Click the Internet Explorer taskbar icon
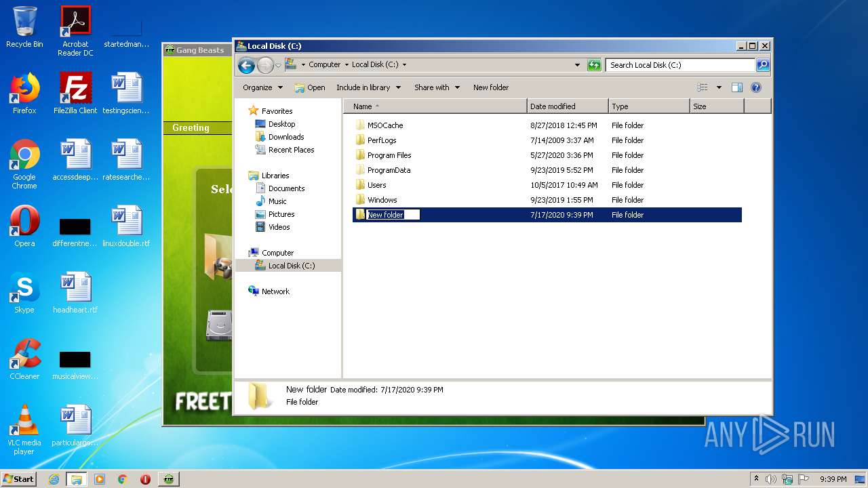 [54, 479]
